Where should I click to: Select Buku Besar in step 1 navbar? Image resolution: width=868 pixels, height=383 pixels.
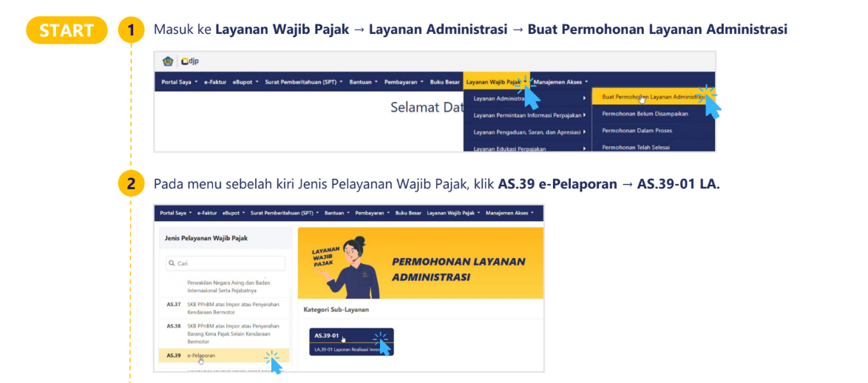pos(445,82)
